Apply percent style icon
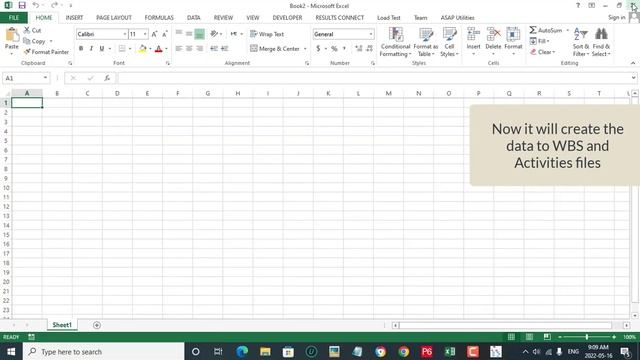 click(x=334, y=49)
